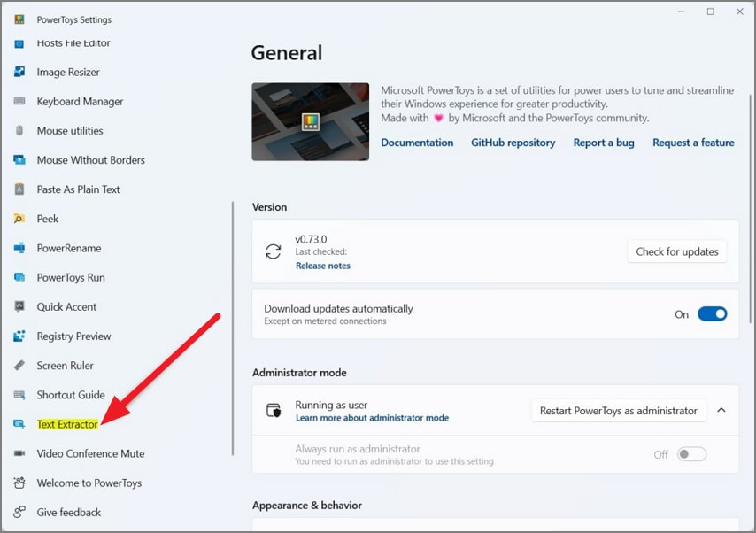Click the Give feedback icon
Viewport: 756px width, 533px height.
[19, 513]
